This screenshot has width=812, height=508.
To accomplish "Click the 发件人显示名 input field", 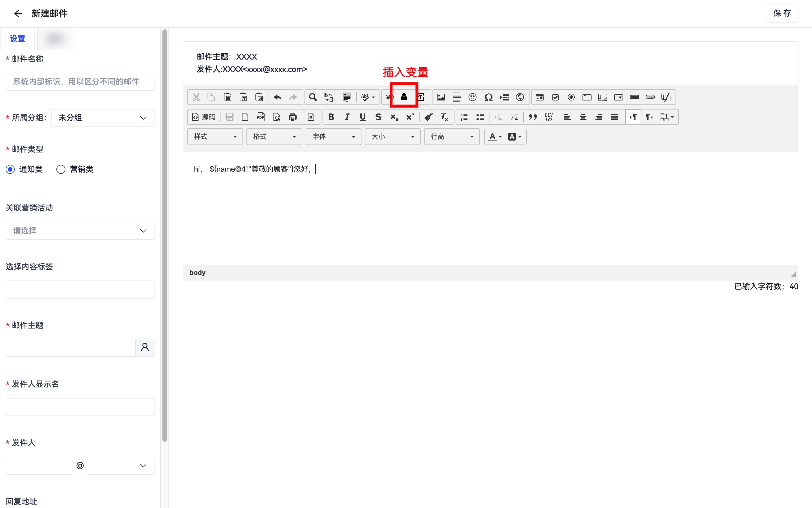I will (x=80, y=407).
